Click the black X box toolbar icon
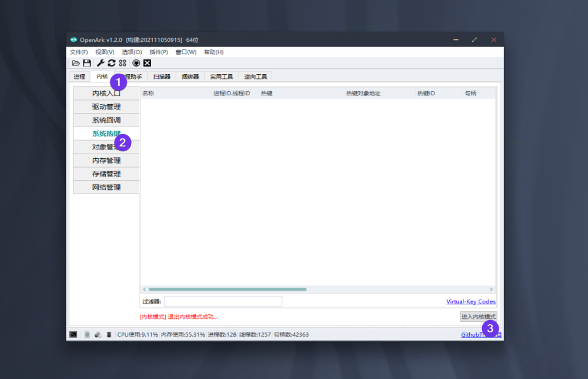588x379 pixels. [148, 63]
